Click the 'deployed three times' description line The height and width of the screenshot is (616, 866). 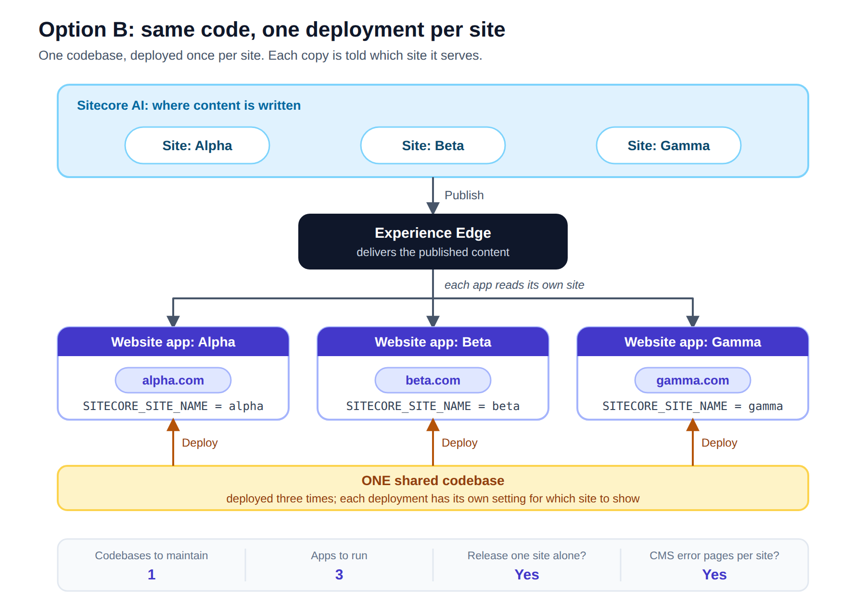coord(433,499)
